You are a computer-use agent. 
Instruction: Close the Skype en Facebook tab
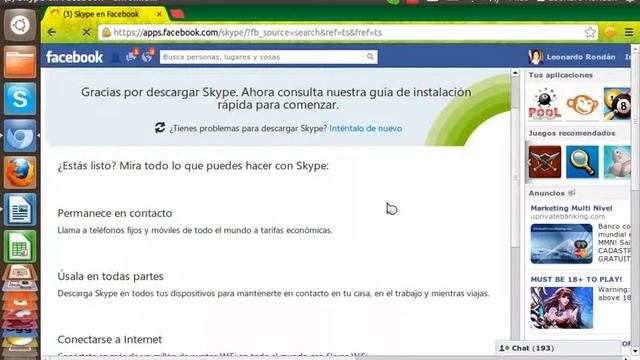159,14
